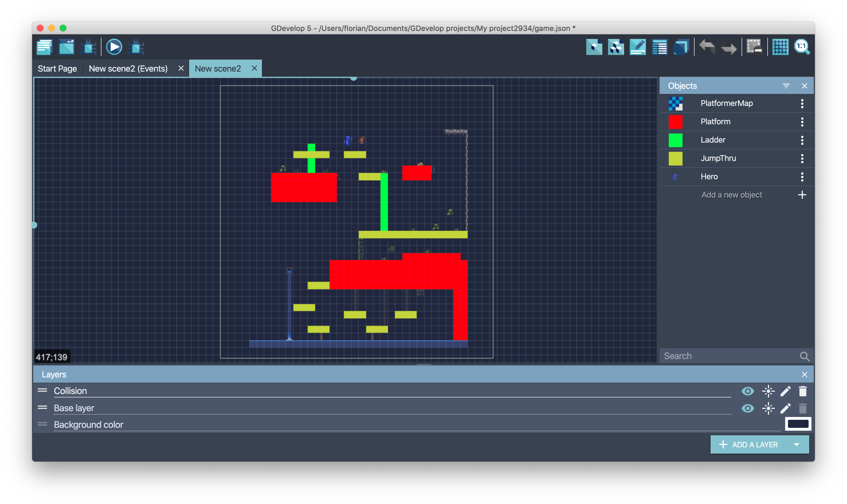Viewport: 847px width, 504px height.
Task: Hide the Collision layer
Action: pyautogui.click(x=748, y=391)
